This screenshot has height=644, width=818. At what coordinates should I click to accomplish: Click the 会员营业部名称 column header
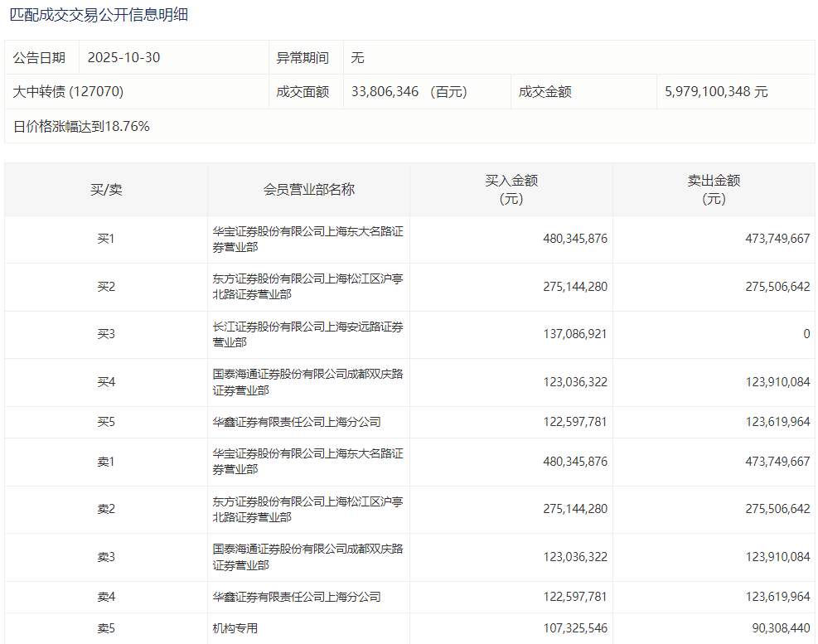pos(308,190)
